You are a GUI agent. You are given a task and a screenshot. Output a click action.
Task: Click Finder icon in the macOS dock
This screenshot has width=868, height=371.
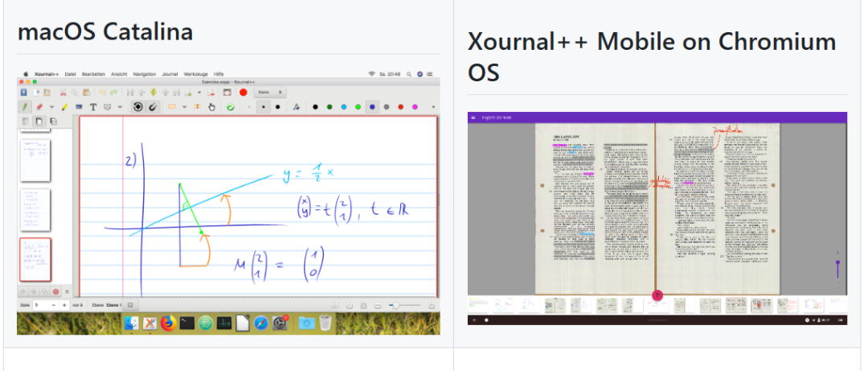pos(132,323)
